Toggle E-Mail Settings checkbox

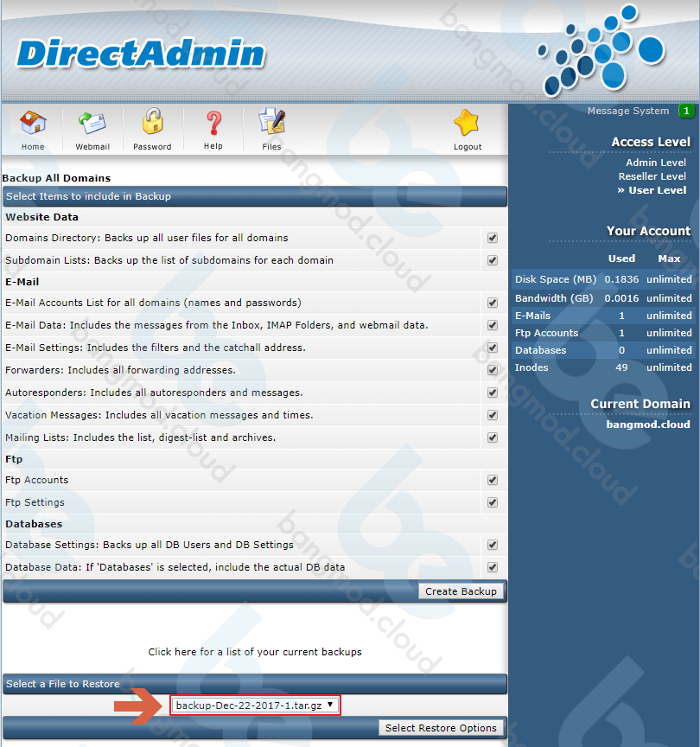click(x=493, y=348)
